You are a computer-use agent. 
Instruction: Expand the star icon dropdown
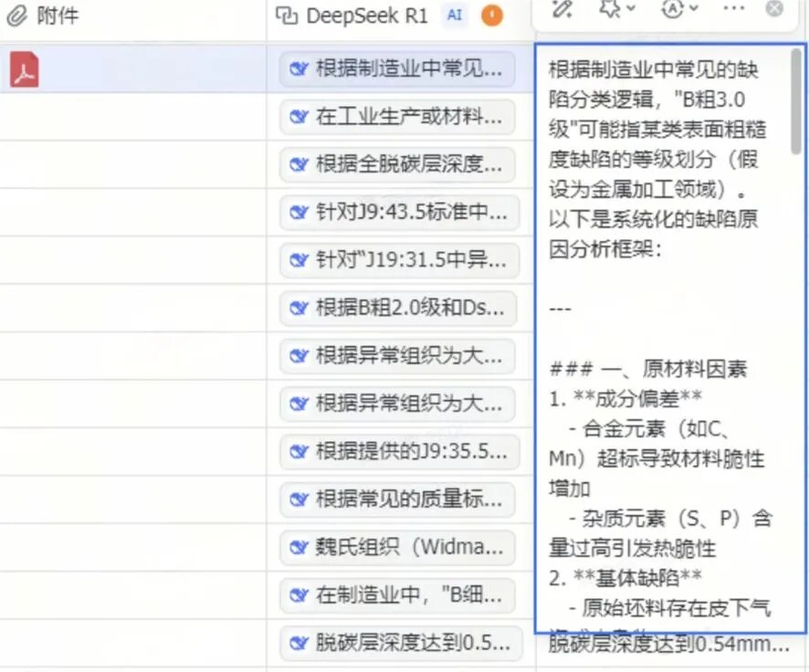click(x=616, y=8)
